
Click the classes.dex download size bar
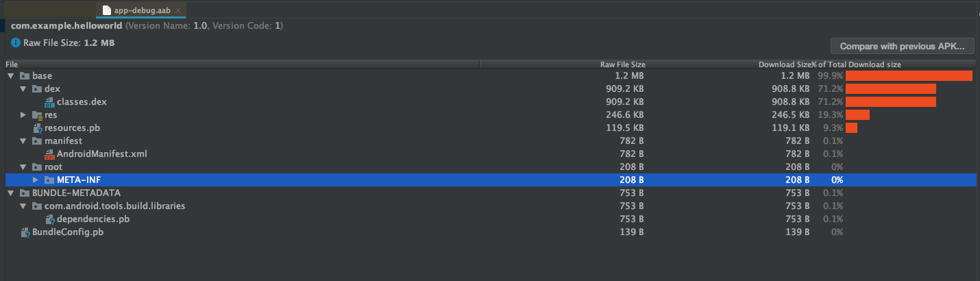(x=890, y=102)
